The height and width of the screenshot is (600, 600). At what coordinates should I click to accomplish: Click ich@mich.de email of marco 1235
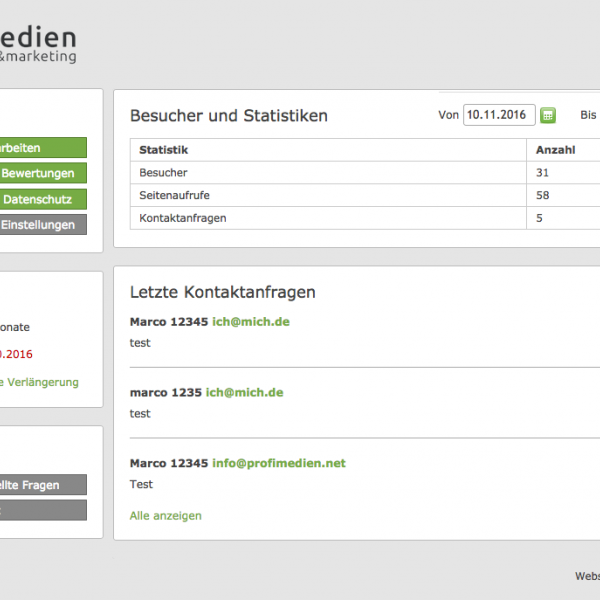(244, 393)
